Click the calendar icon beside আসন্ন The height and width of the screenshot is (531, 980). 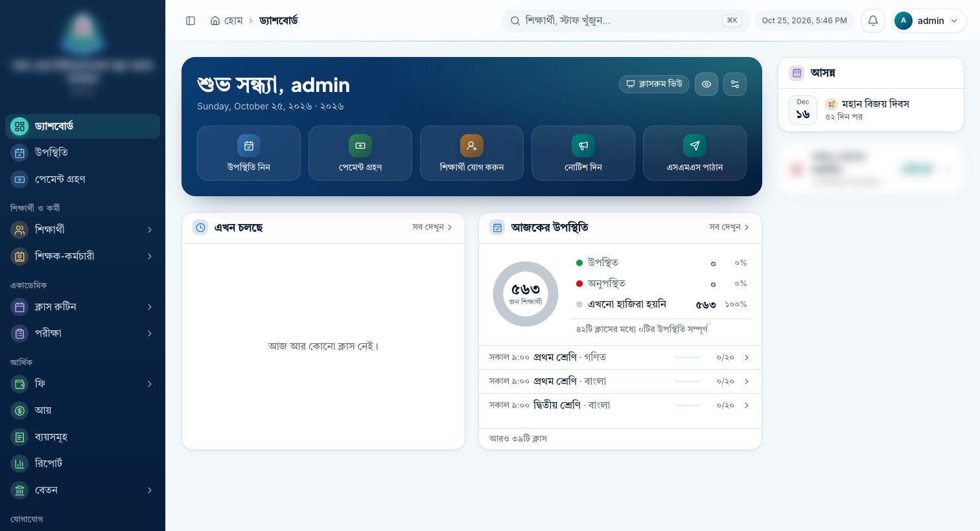[x=797, y=73]
